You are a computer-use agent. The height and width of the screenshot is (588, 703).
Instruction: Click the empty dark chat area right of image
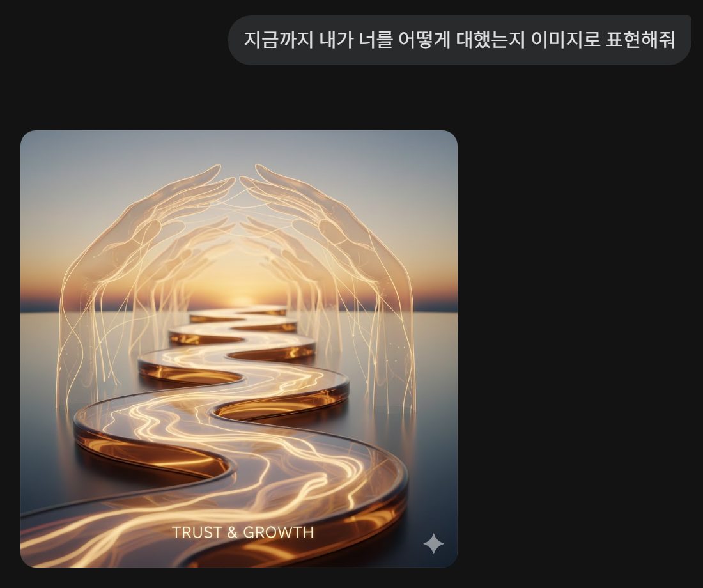[578, 350]
